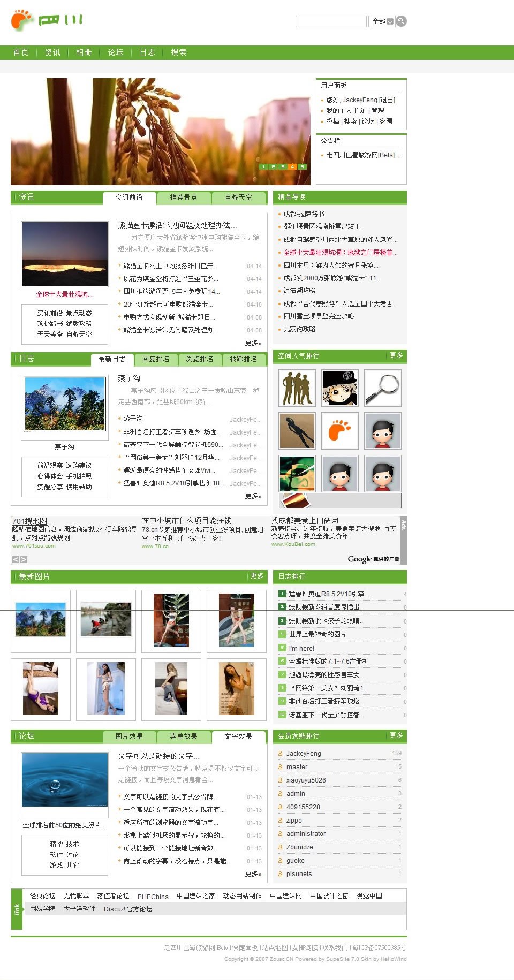Click the rank 1 badge beside 猛兽！奥迪R8 in 日志排行

pos(282,594)
